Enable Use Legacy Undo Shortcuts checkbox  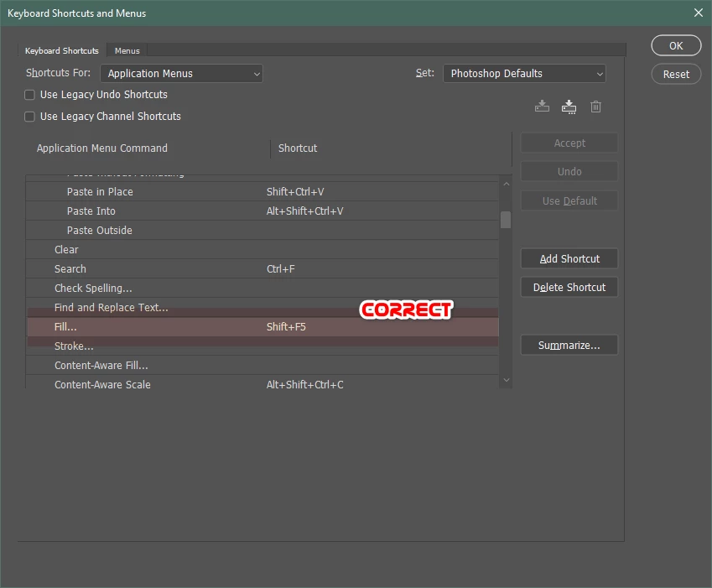tap(29, 95)
